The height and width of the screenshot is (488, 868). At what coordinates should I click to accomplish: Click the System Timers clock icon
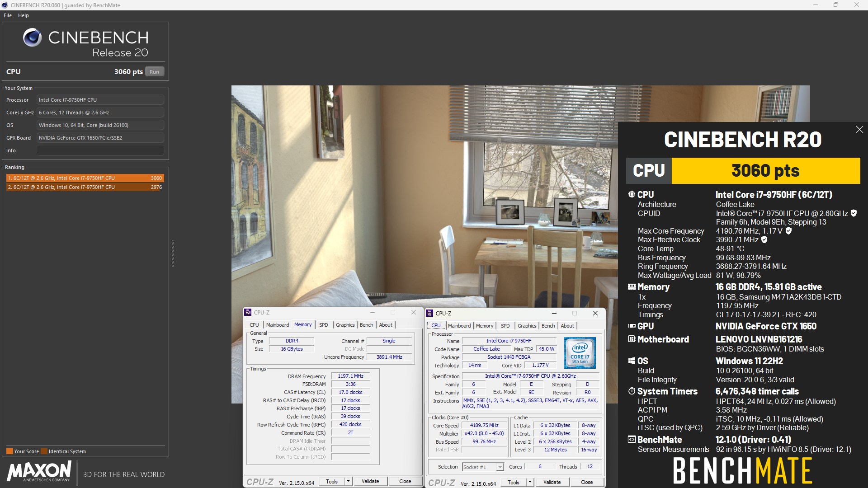tap(632, 391)
